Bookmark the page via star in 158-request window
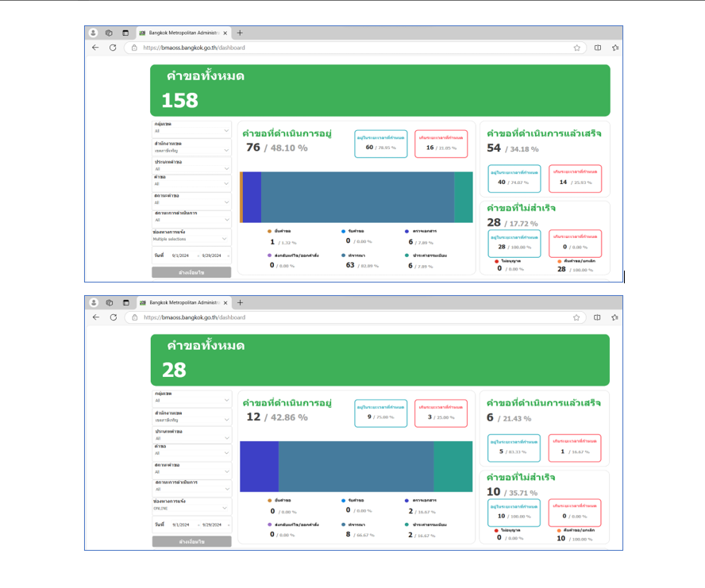The height and width of the screenshot is (588, 705). click(x=576, y=48)
